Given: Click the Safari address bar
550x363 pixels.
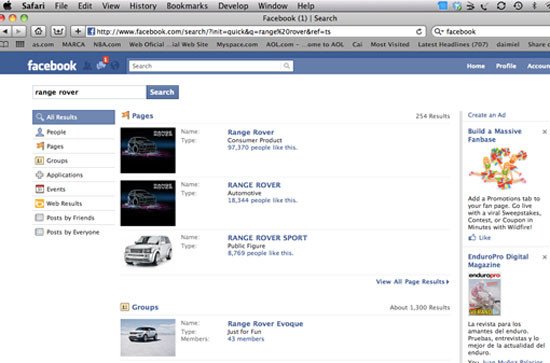Looking at the screenshot, I should tap(255, 32).
